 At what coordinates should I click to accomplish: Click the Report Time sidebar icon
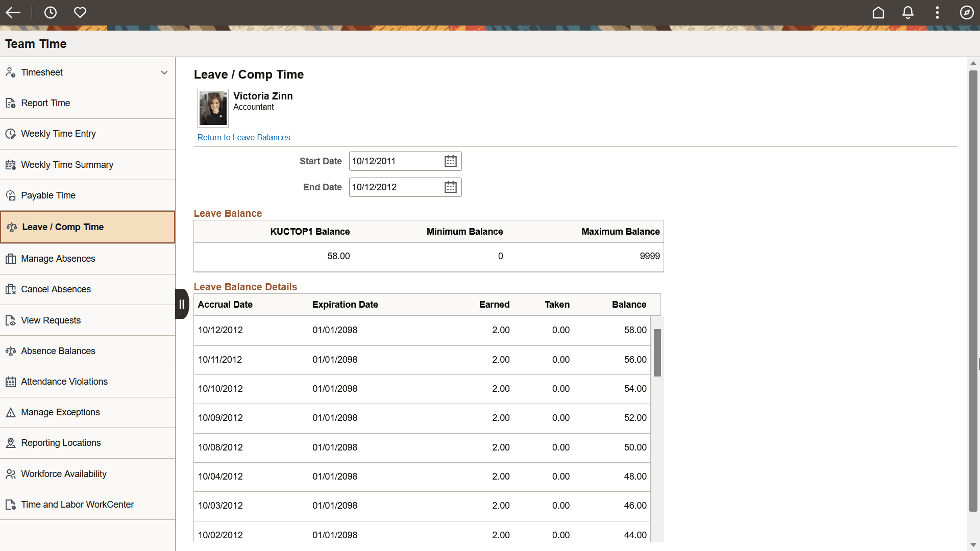[x=11, y=103]
